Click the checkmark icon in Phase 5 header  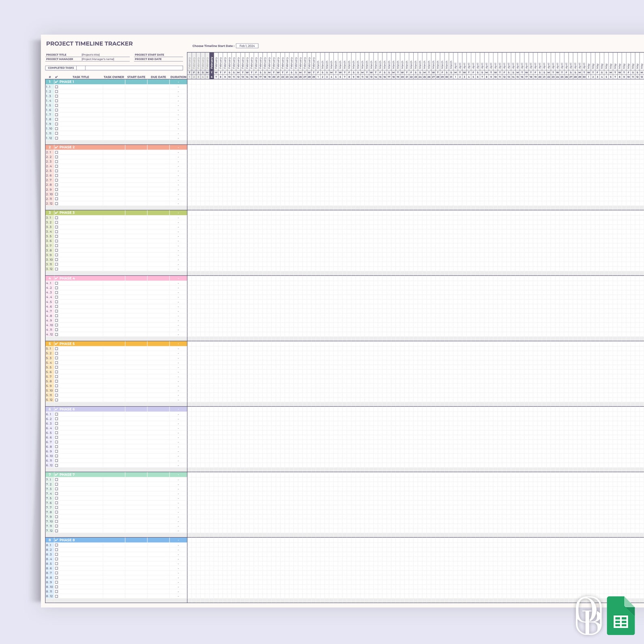[56, 344]
